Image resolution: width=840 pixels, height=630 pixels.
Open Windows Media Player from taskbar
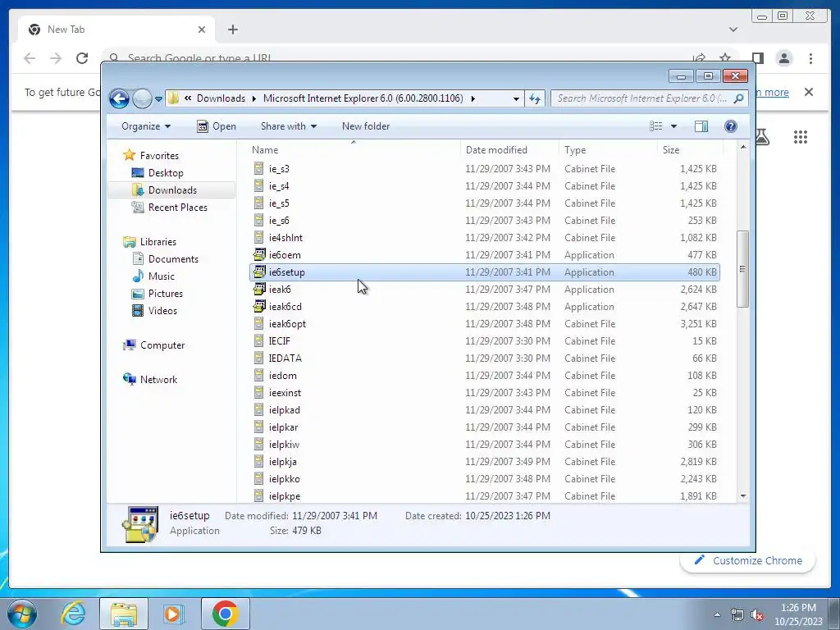coord(173,614)
